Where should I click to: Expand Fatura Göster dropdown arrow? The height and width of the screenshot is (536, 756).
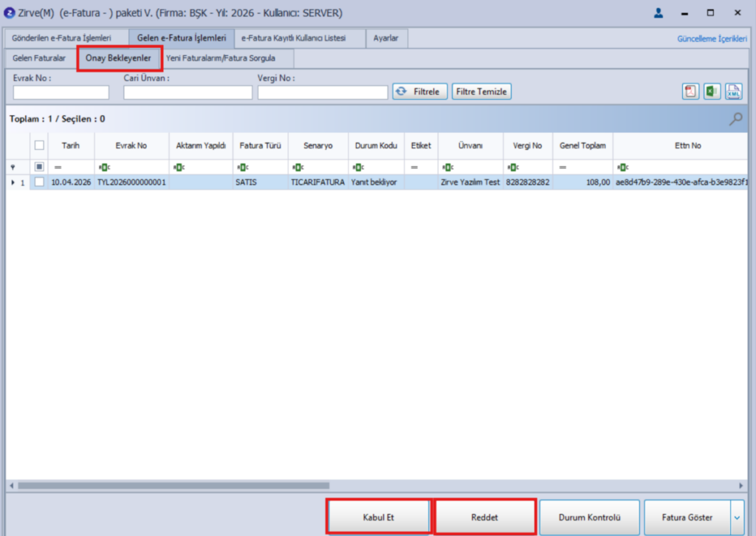(738, 518)
